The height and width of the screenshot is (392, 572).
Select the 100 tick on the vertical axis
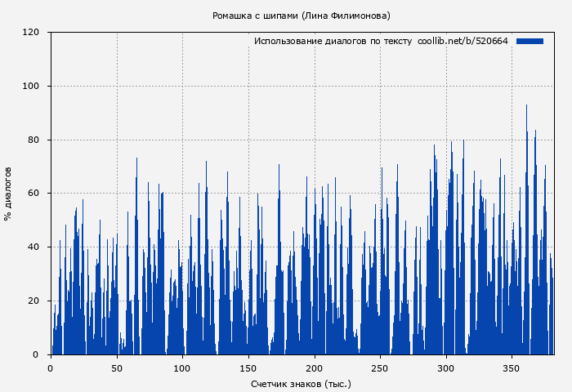[31, 87]
